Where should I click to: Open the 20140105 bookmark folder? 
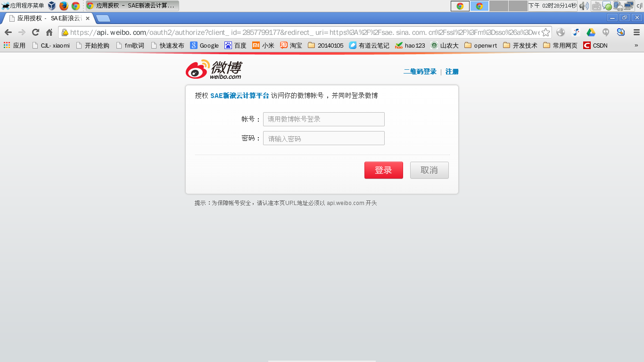point(326,45)
